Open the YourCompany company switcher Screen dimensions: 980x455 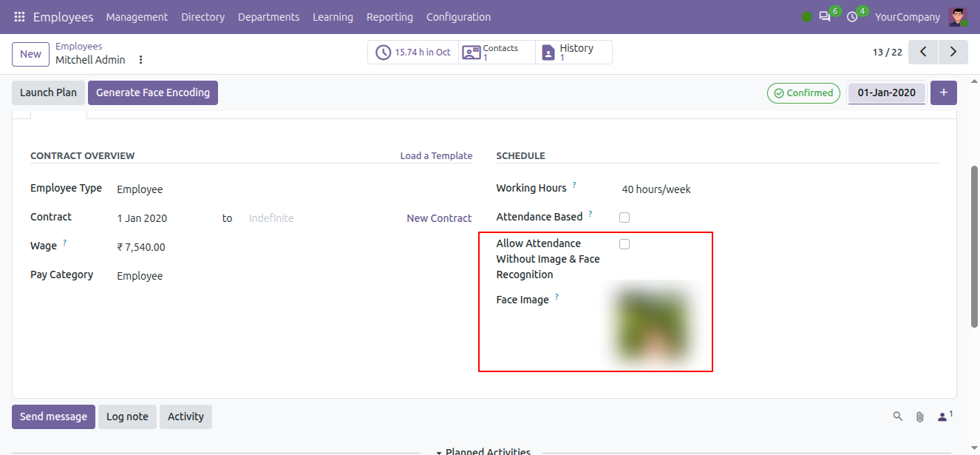pyautogui.click(x=908, y=17)
